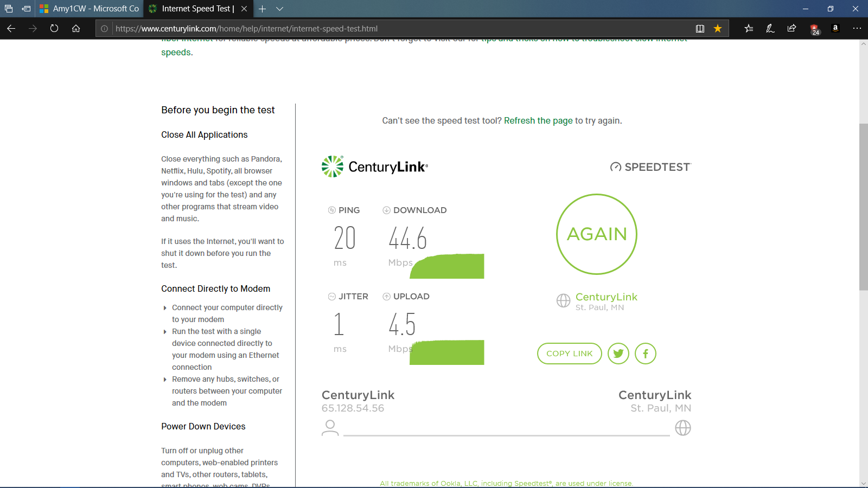Screen dimensions: 868x488
Task: Click the SPEEDTEST logo
Action: coord(650,167)
